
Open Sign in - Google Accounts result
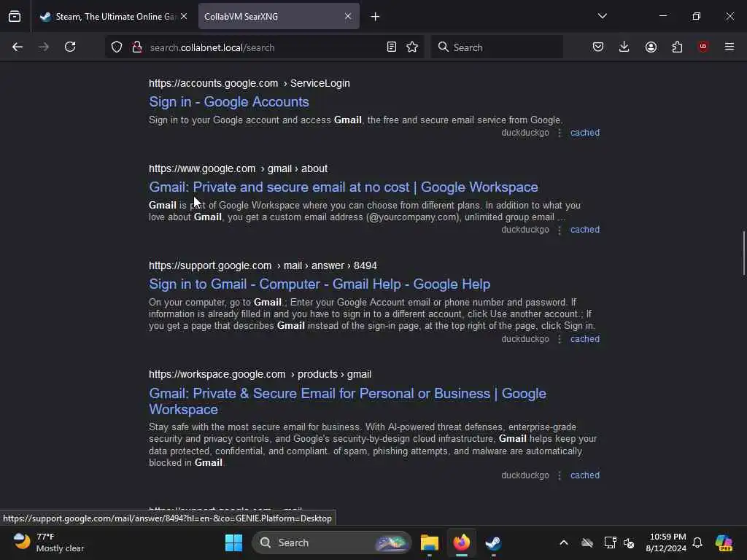click(x=228, y=102)
